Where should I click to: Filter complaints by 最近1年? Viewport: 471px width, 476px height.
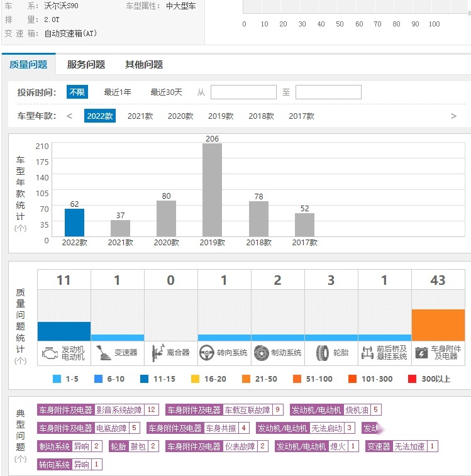coord(118,92)
